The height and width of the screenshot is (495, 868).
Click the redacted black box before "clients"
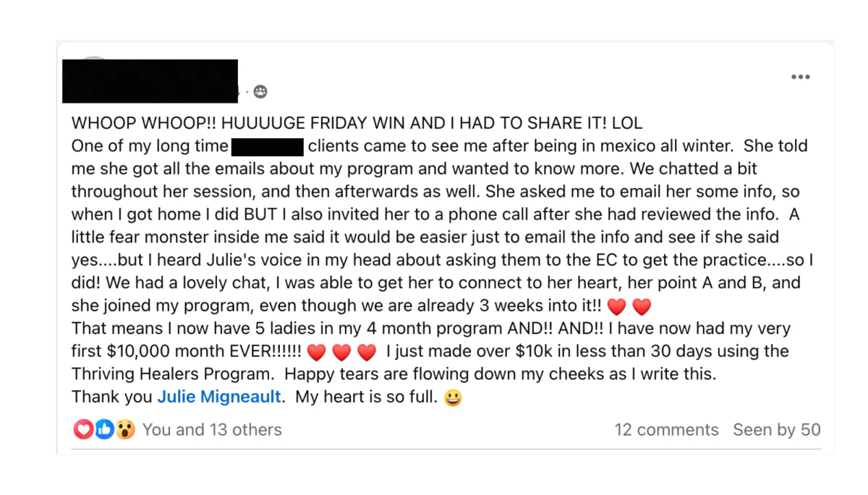click(267, 147)
